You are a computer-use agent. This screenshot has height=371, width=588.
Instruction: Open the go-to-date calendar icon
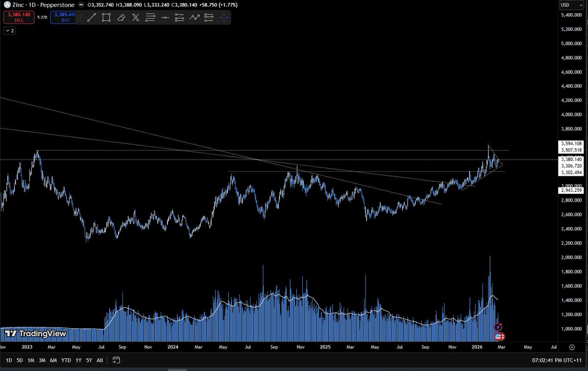click(x=116, y=360)
